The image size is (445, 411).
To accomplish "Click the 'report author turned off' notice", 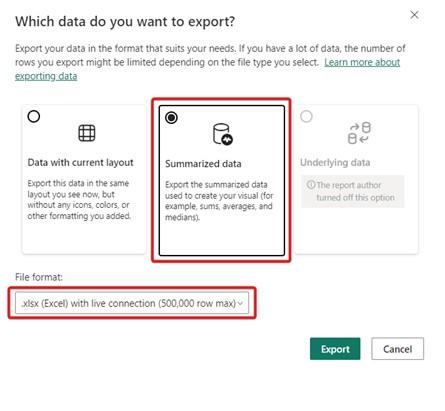I will point(353,191).
